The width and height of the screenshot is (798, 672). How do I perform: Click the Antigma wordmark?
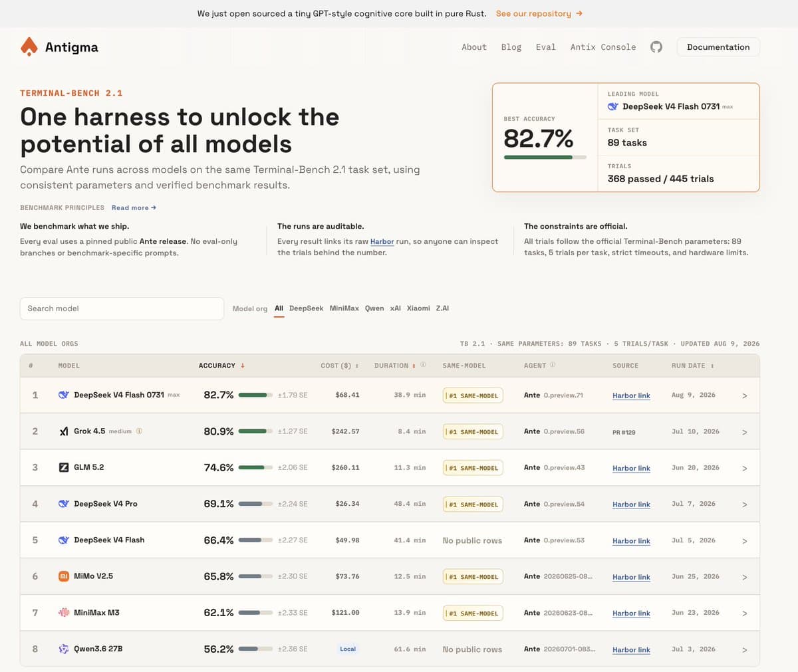pyautogui.click(x=72, y=47)
